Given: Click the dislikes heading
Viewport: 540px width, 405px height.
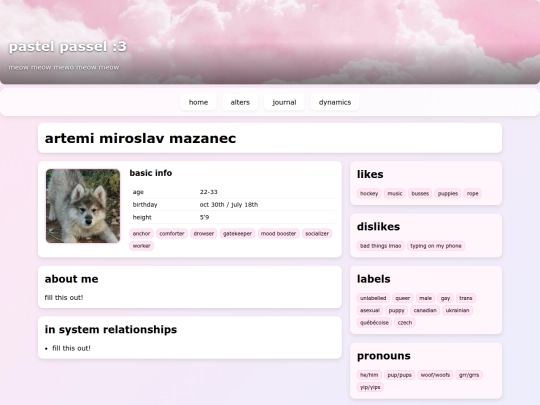Looking at the screenshot, I should (378, 227).
